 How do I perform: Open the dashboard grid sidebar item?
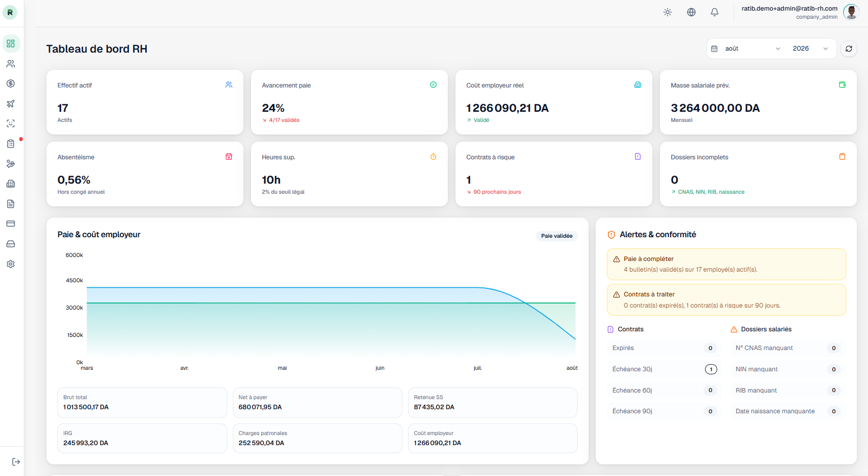pos(11,44)
